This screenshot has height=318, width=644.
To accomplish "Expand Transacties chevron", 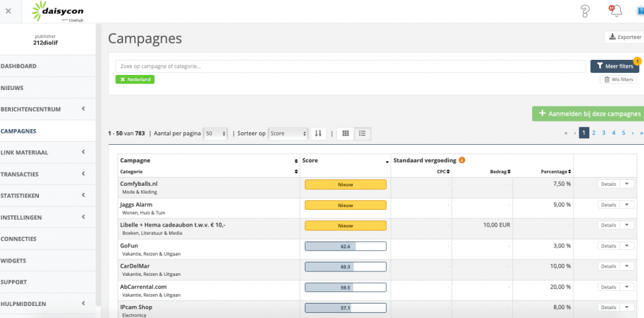I will point(84,174).
